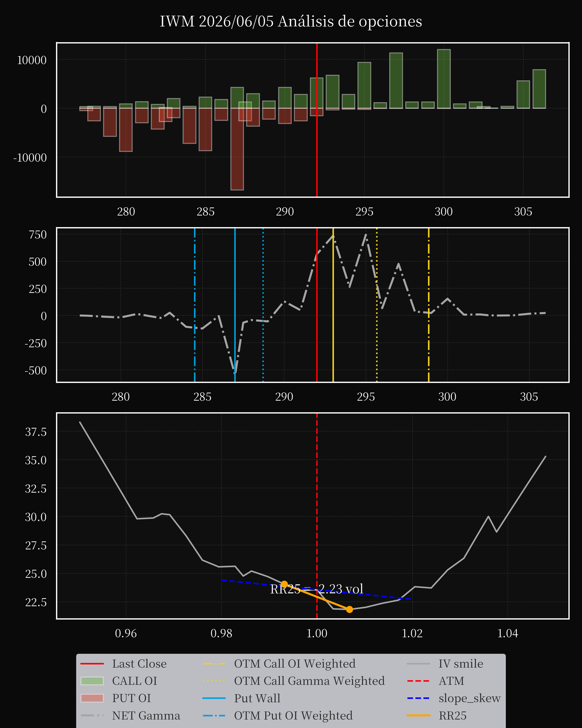Click the dotted yellow OTM Call Gamma Weighted line
The image size is (582, 728).
click(x=377, y=305)
